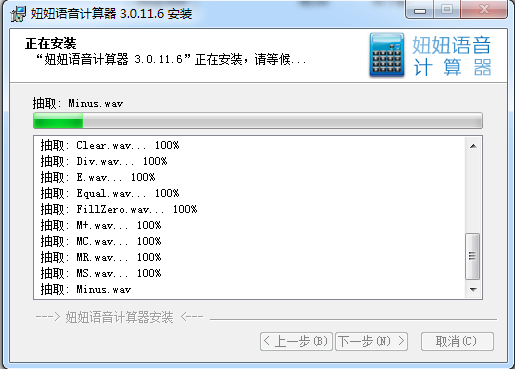
Task: Click the disabled maximize window button
Action: [447, 10]
